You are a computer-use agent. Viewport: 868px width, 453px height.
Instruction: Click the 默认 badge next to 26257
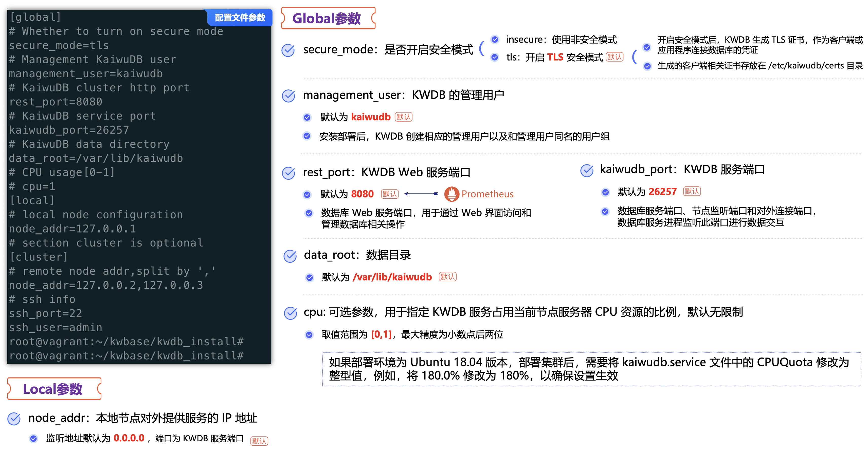pyautogui.click(x=692, y=191)
